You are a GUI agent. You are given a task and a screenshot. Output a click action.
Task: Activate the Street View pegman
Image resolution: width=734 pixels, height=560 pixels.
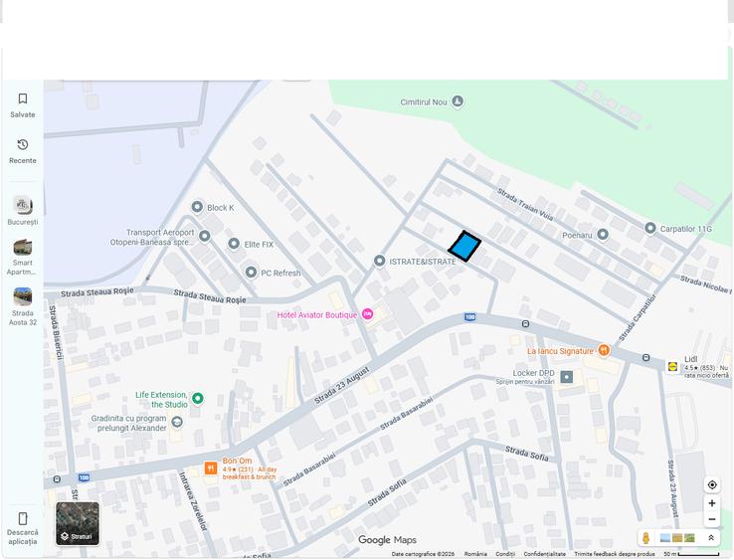coord(646,538)
